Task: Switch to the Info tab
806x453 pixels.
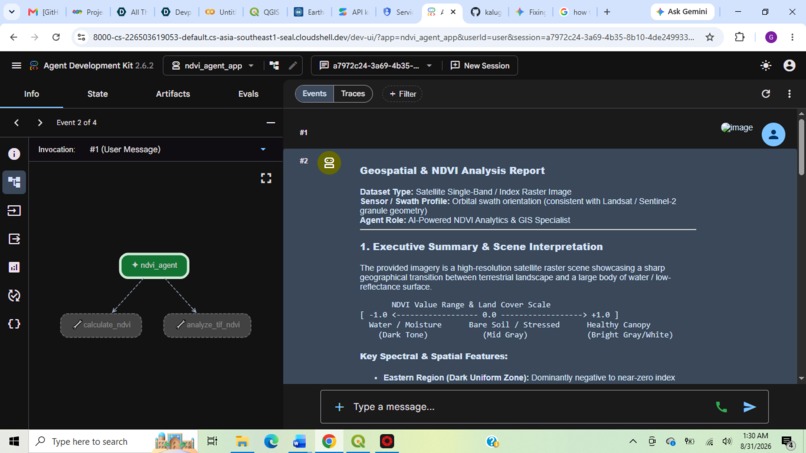Action: (31, 94)
